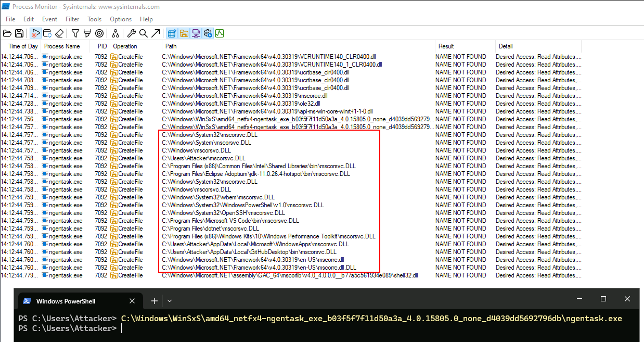Select the GitHubDesktop\bin\mscorsvc.DLL path
The height and width of the screenshot is (342, 644).
click(x=249, y=252)
